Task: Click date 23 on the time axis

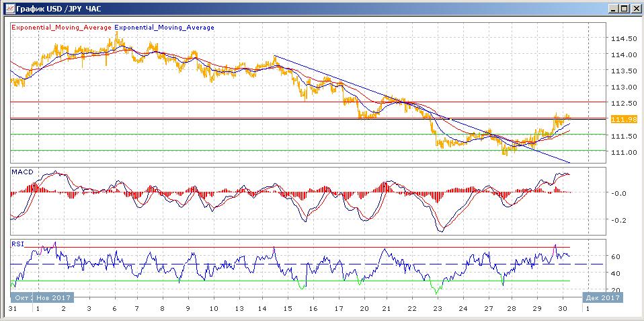Action: 437,308
